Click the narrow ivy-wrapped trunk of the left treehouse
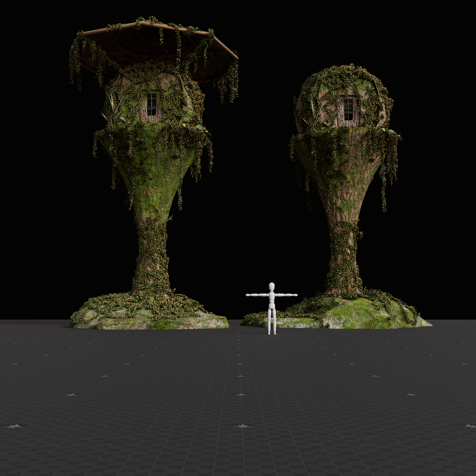 [x=152, y=256]
